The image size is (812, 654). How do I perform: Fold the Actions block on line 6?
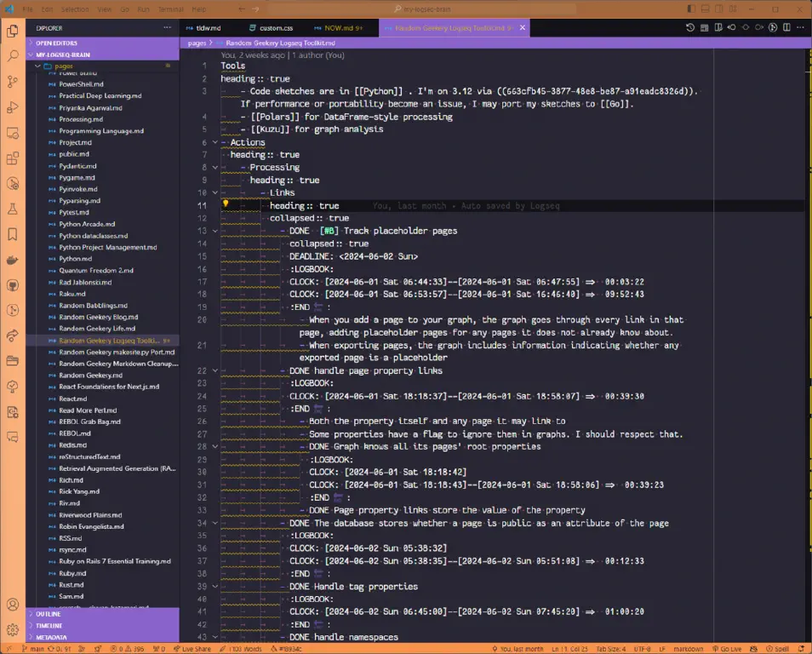tap(214, 142)
